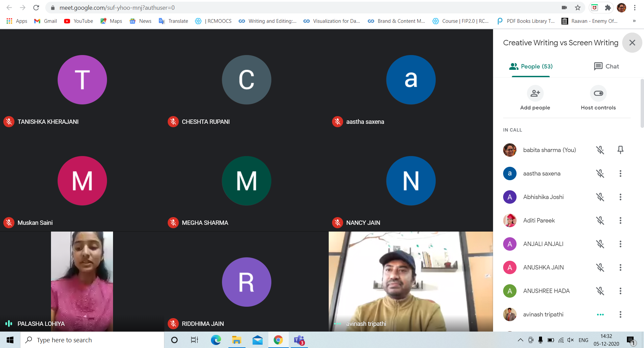Select the People (53) tab
The height and width of the screenshot is (348, 644).
[x=531, y=66]
